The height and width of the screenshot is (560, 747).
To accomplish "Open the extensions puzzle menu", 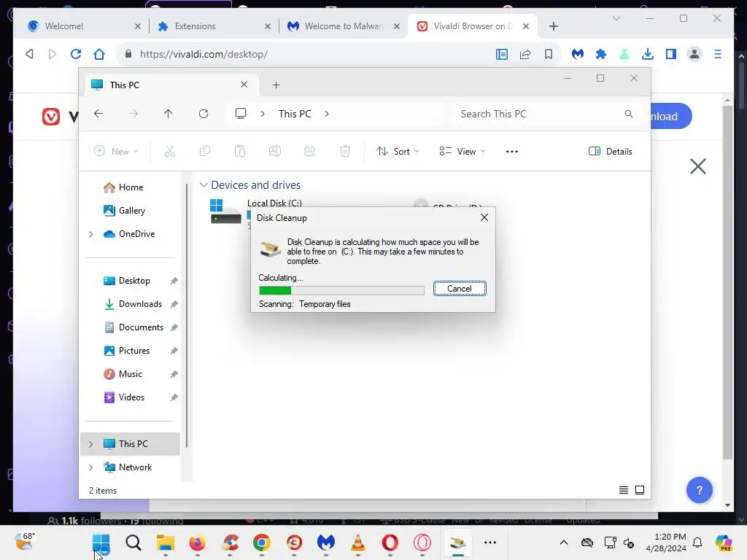I will click(x=601, y=54).
